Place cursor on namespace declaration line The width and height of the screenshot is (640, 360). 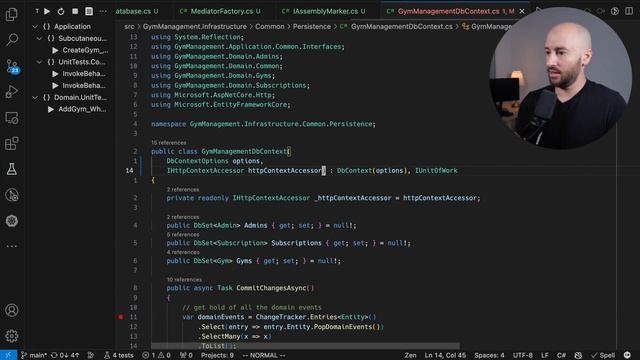pyautogui.click(x=263, y=124)
